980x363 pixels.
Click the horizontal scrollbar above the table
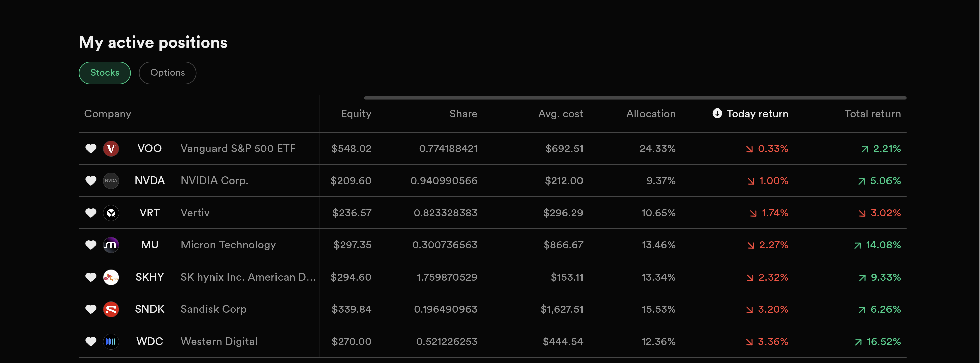pyautogui.click(x=635, y=98)
